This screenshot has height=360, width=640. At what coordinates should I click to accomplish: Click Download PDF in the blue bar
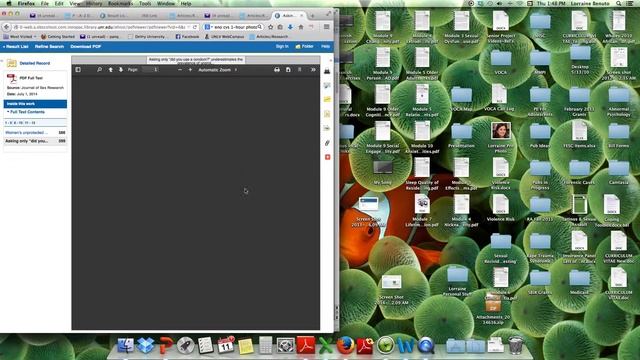tap(86, 47)
